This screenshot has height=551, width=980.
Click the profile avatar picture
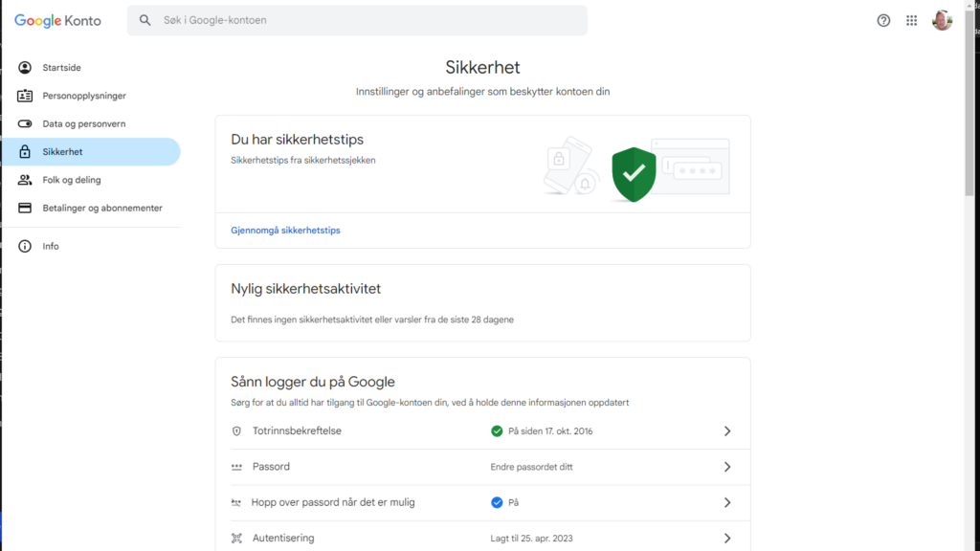tap(942, 20)
